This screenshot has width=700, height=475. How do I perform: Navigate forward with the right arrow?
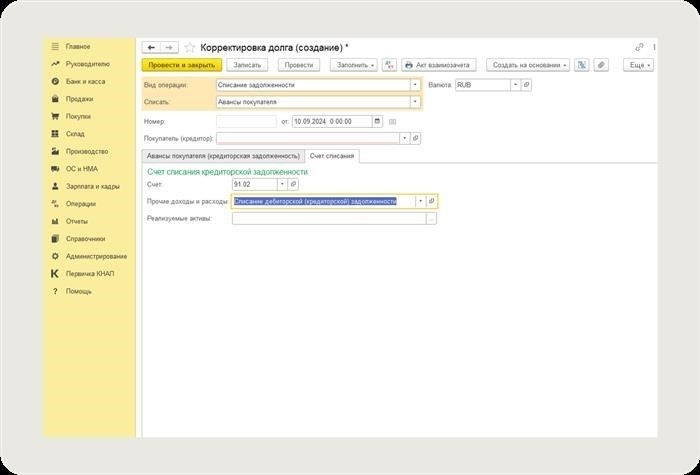point(169,47)
